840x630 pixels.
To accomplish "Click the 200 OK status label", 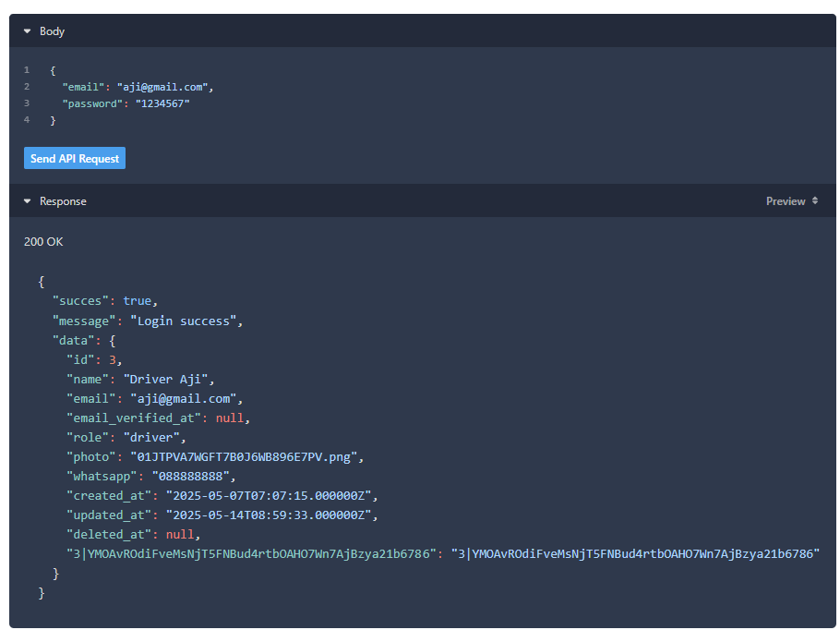I will point(42,241).
